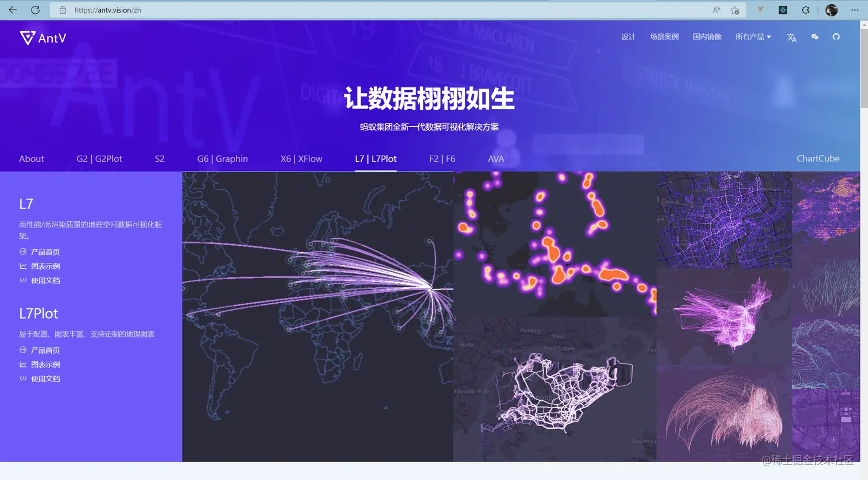
Task: Switch to the G2 | G2Plot tab
Action: (99, 159)
